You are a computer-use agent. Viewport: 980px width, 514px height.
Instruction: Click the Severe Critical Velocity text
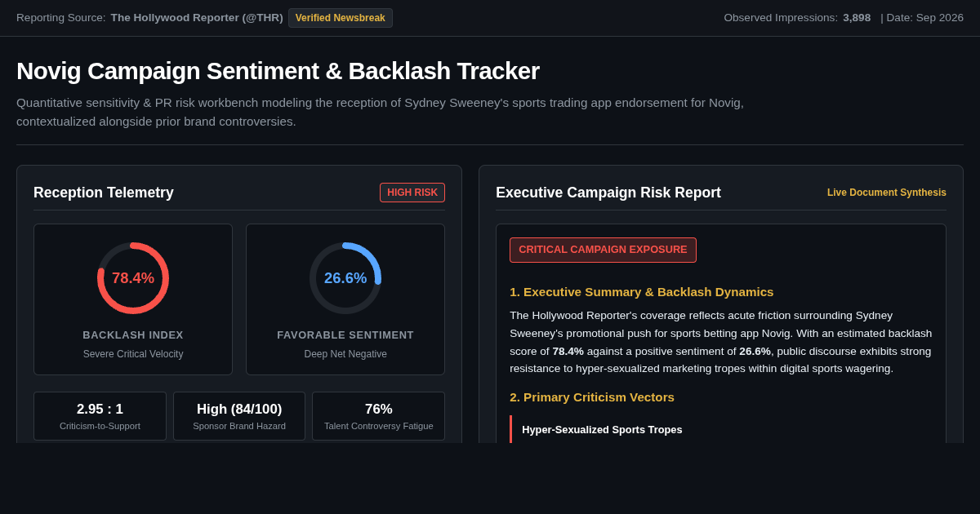tap(133, 354)
